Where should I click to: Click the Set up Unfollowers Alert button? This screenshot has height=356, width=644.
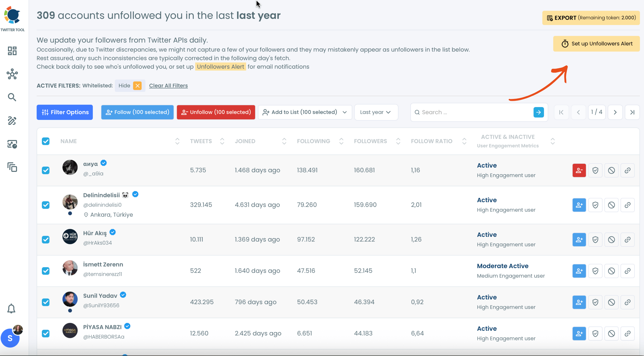tap(596, 44)
